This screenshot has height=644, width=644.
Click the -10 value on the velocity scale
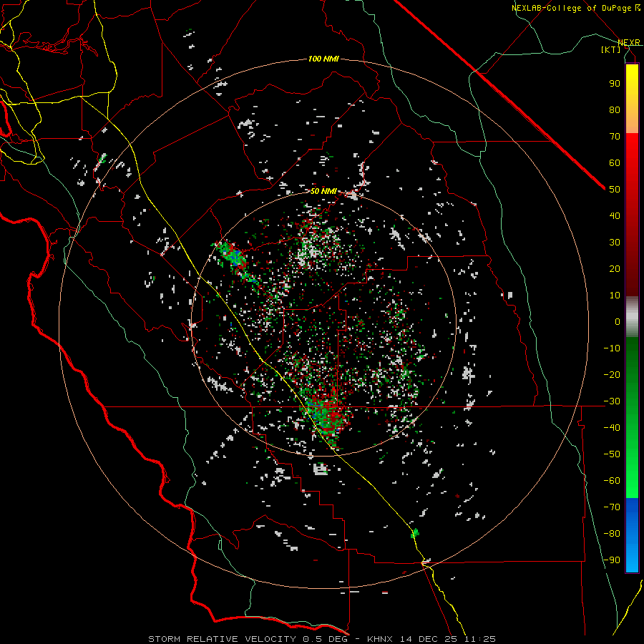[x=612, y=348]
